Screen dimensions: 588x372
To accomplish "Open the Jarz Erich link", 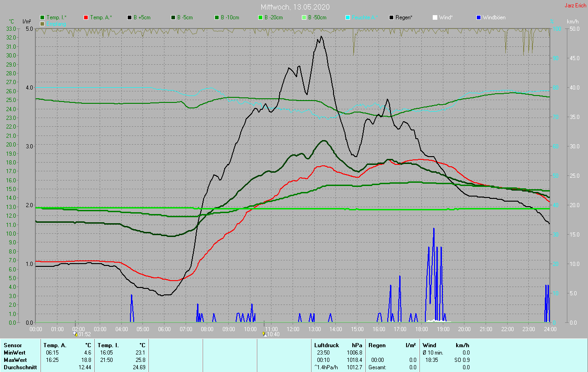I will pos(575,6).
